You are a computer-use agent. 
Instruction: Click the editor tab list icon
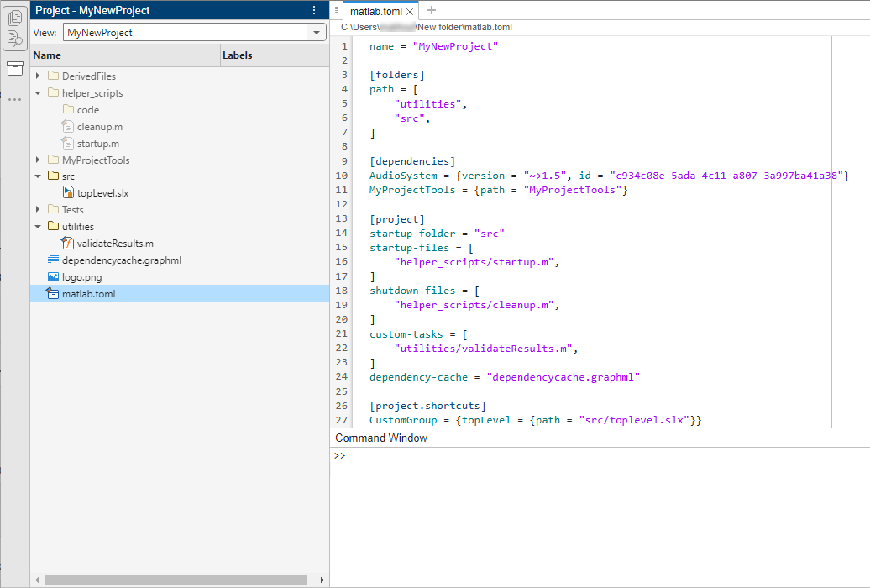[x=336, y=9]
